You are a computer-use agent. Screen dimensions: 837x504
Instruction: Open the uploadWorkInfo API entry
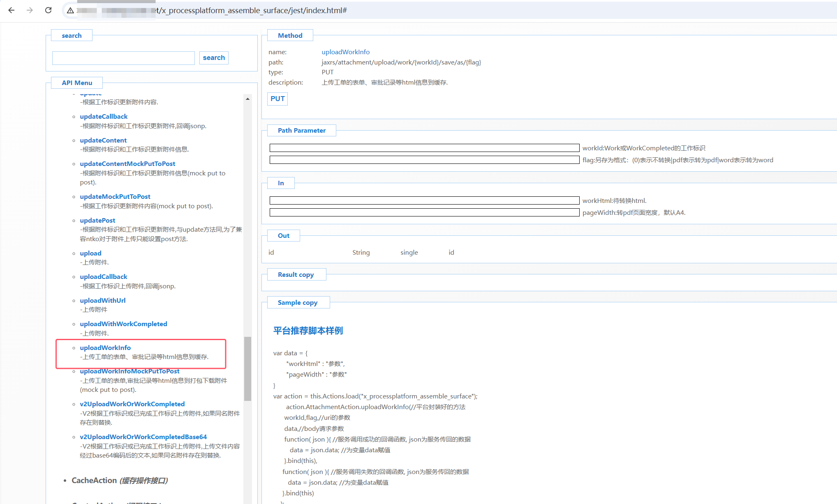[105, 348]
